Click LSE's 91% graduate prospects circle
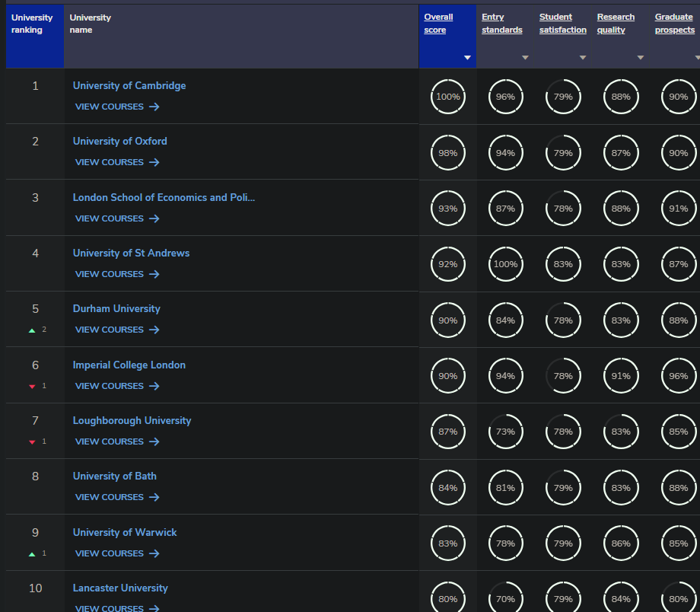Image resolution: width=700 pixels, height=612 pixels. click(679, 209)
